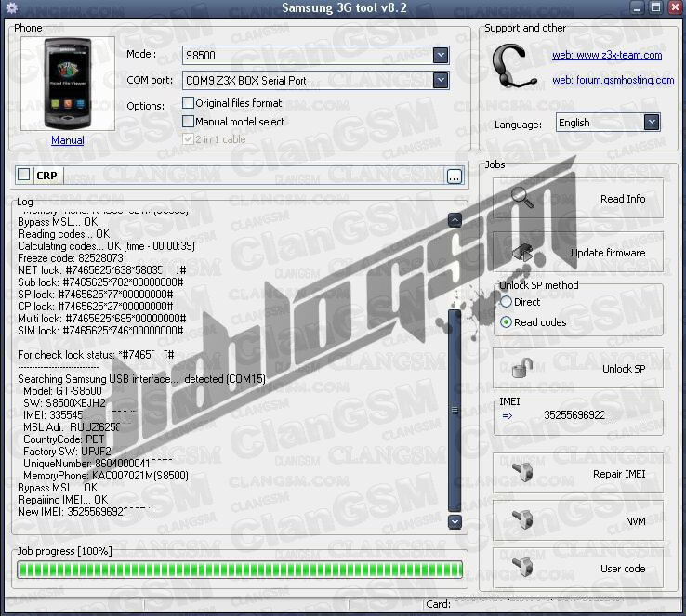686x616 pixels.
Task: Click the Repair IMEI button
Action: click(x=578, y=474)
